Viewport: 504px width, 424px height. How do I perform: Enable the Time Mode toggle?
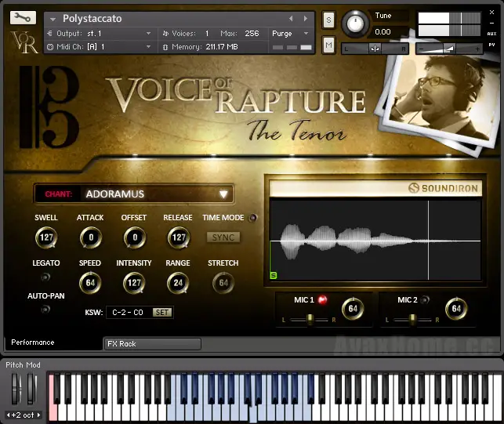click(x=253, y=218)
